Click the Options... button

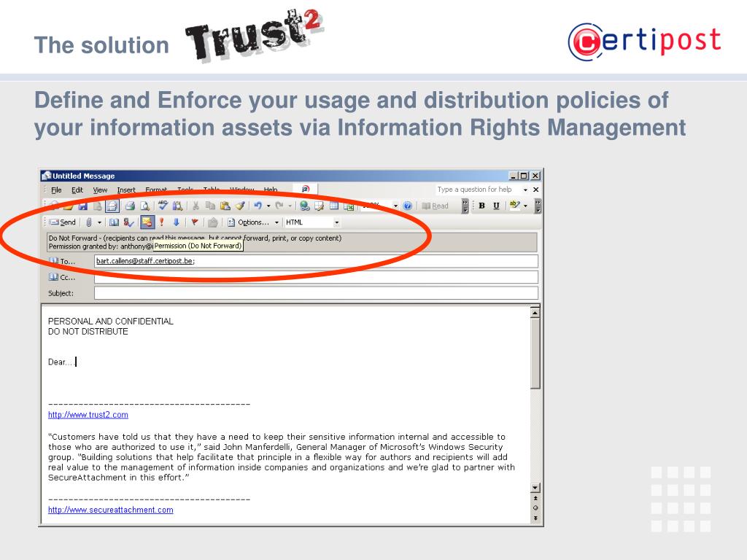248,222
